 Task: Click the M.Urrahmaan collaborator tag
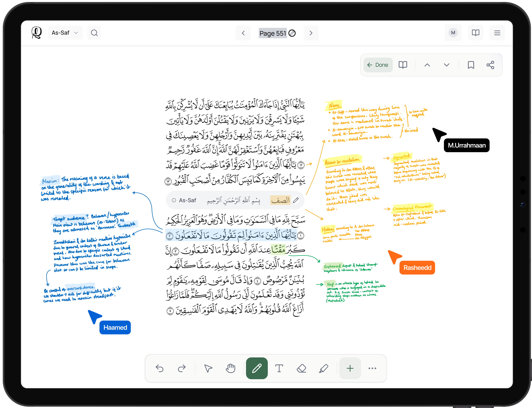[x=466, y=145]
